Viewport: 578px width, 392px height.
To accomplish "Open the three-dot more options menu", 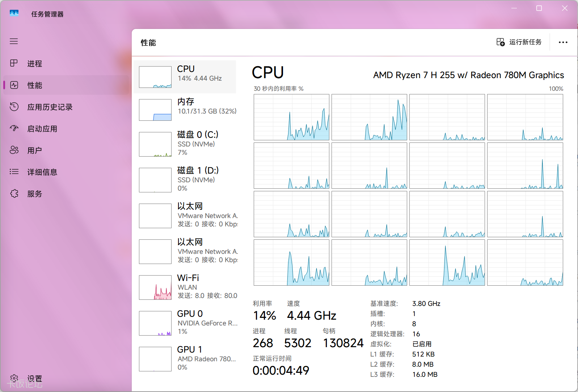I will pos(563,42).
